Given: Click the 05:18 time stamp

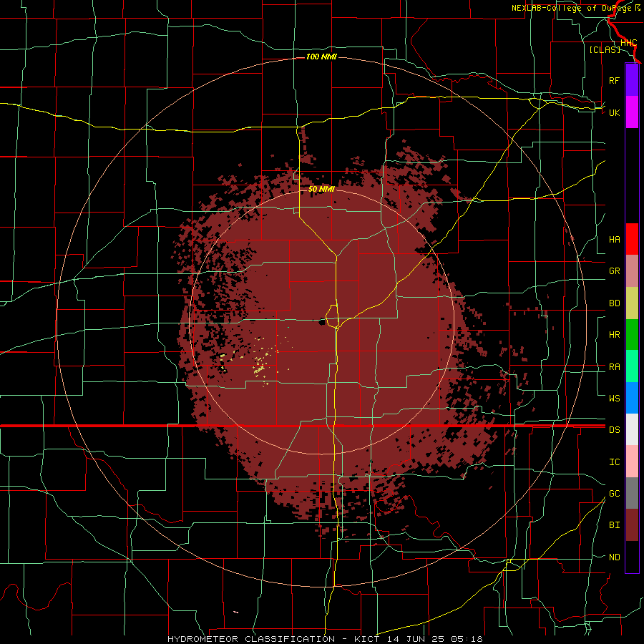Looking at the screenshot, I should pyautogui.click(x=466, y=639).
